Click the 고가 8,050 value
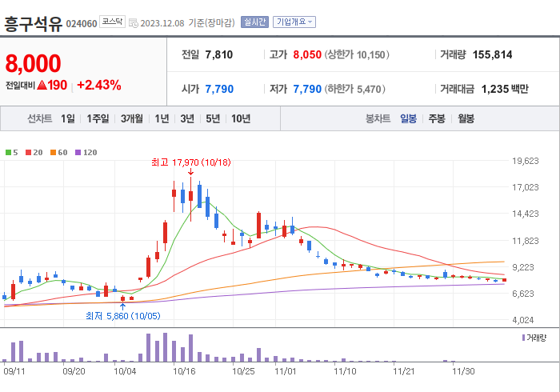 coord(307,54)
